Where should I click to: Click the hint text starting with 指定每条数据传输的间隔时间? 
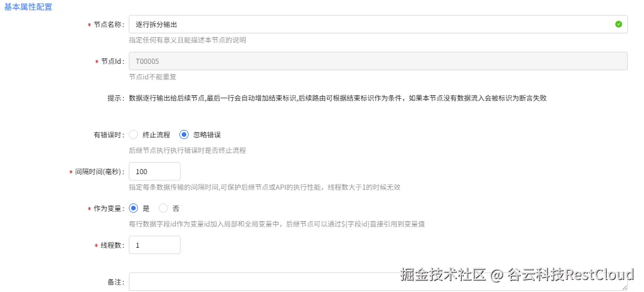pos(264,187)
